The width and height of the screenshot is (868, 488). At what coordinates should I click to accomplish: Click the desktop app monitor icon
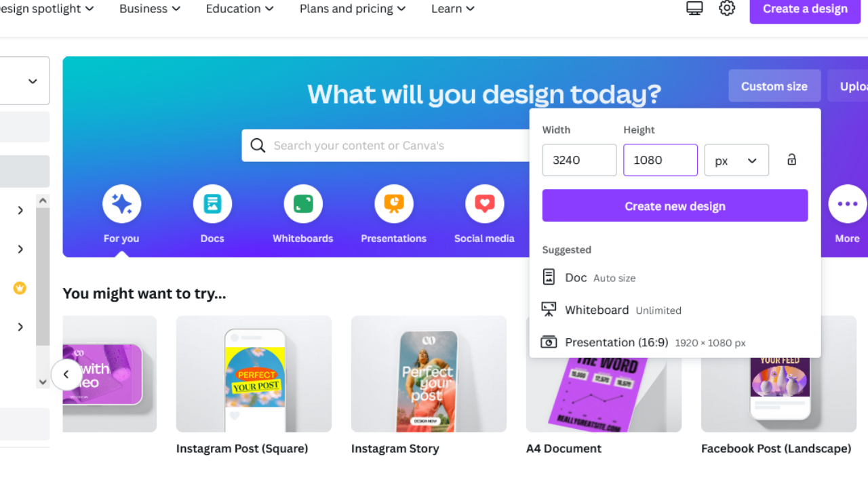click(x=694, y=8)
